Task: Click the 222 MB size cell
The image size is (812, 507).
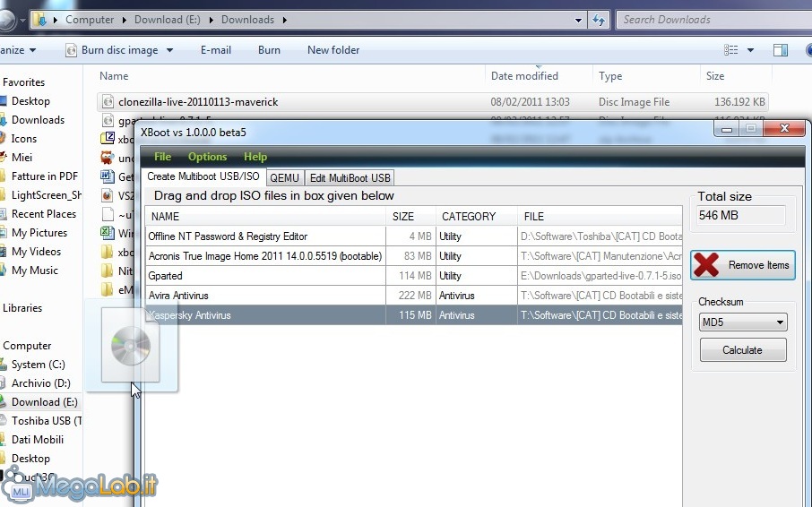Action: click(411, 296)
